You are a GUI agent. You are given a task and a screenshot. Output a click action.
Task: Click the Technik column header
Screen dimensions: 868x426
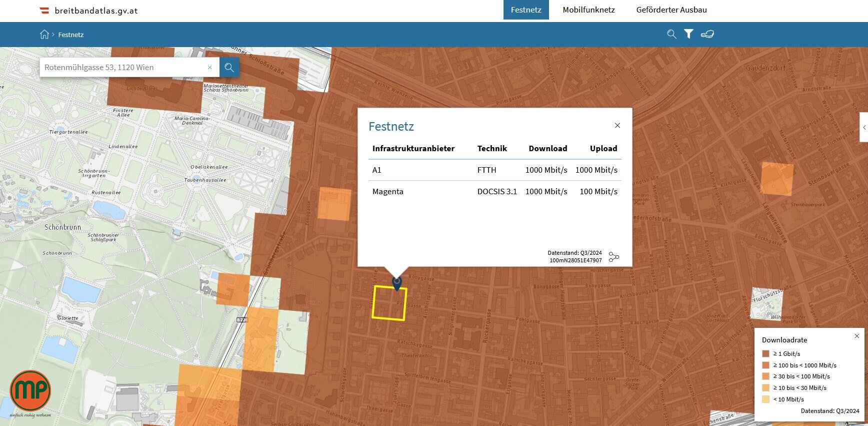pyautogui.click(x=492, y=148)
